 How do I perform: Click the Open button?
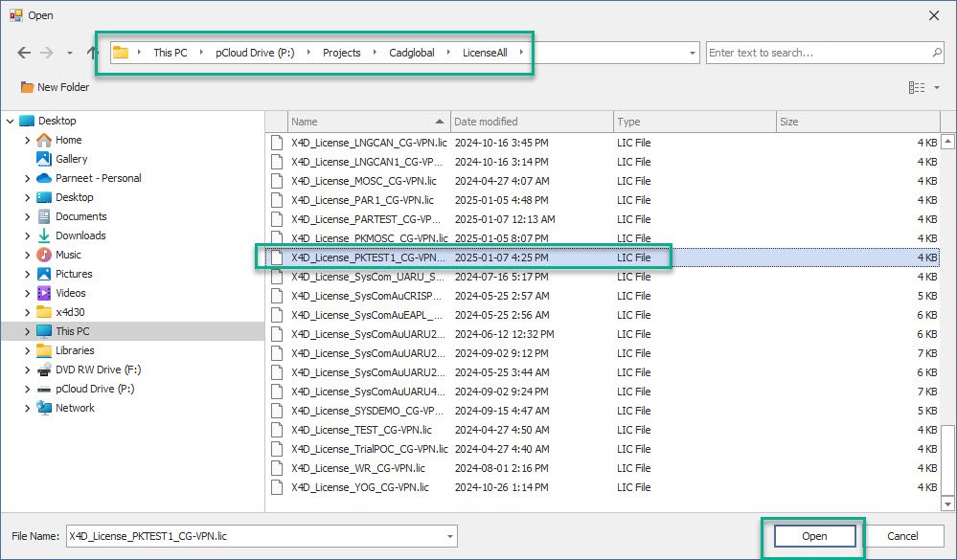click(814, 537)
